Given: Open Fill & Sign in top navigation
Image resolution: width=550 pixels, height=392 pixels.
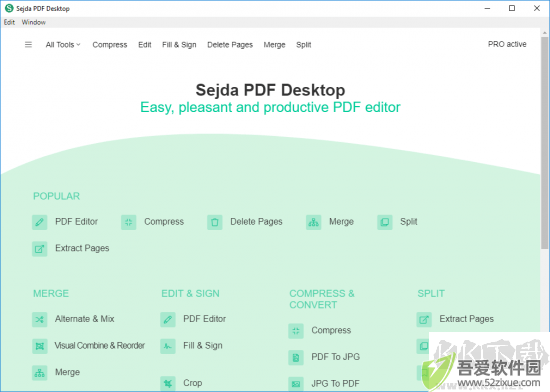Looking at the screenshot, I should (179, 45).
